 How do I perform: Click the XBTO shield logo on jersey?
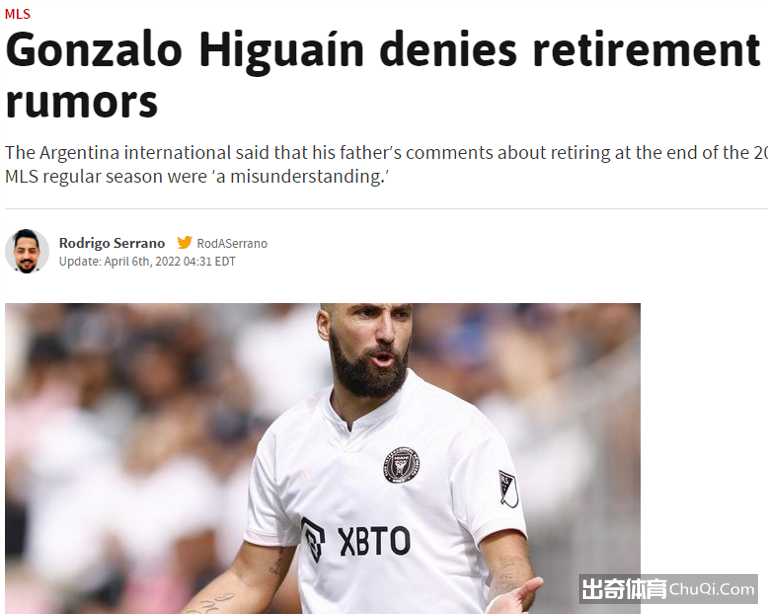[x=313, y=540]
